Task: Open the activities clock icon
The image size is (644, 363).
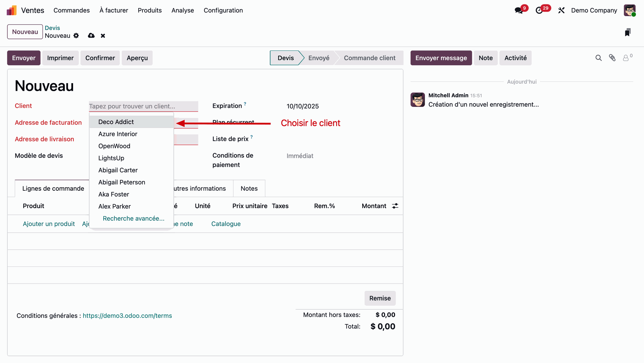Action: tap(539, 10)
